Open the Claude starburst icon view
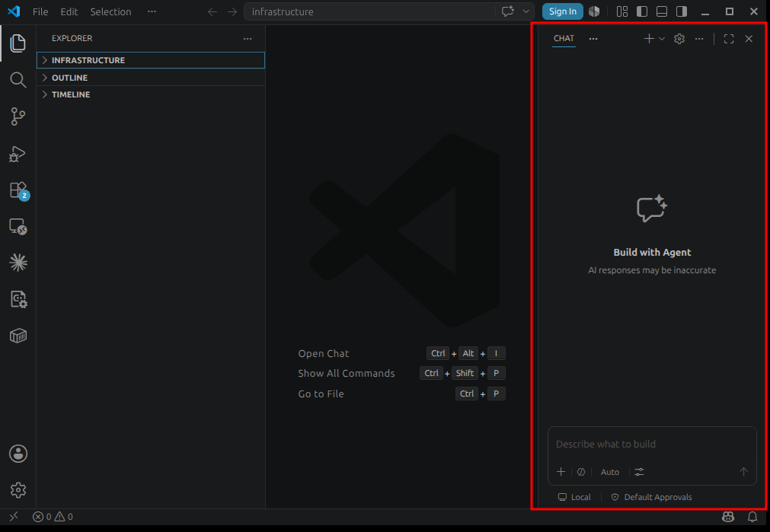This screenshot has width=770, height=532. [18, 263]
